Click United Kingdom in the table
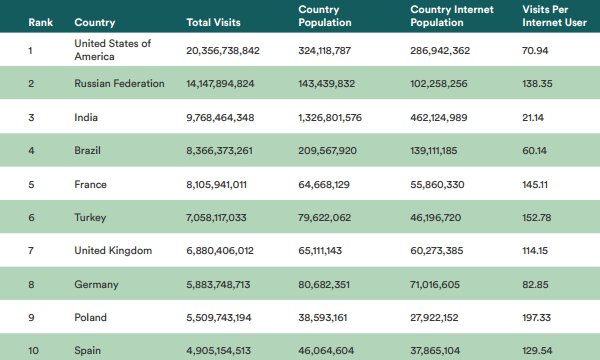600x360 pixels. pos(113,251)
